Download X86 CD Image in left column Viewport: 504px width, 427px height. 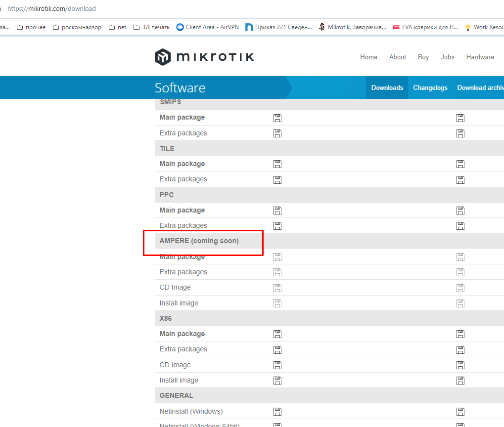pyautogui.click(x=277, y=365)
